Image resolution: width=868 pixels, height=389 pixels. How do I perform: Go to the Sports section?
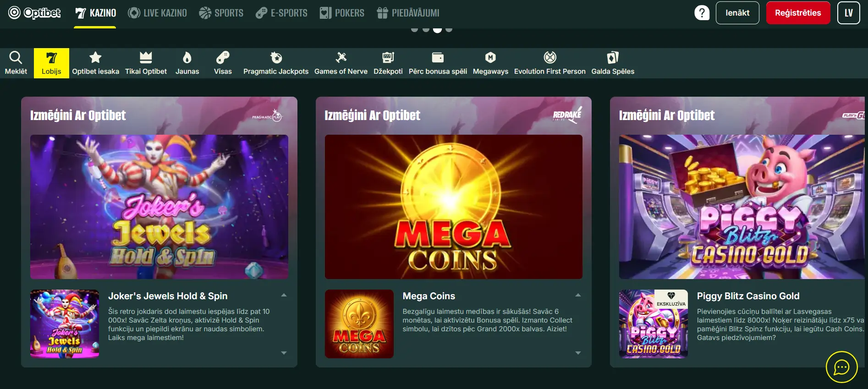pos(221,13)
